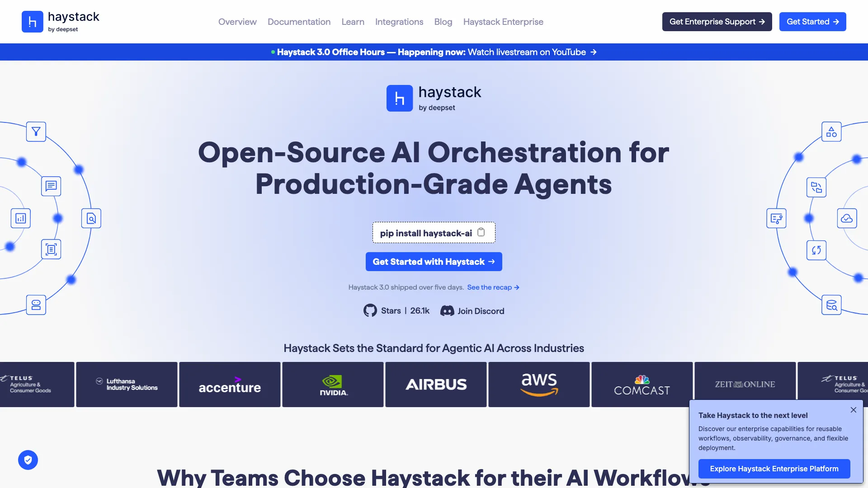868x488 pixels.
Task: Open the Learn menu item
Action: [353, 22]
